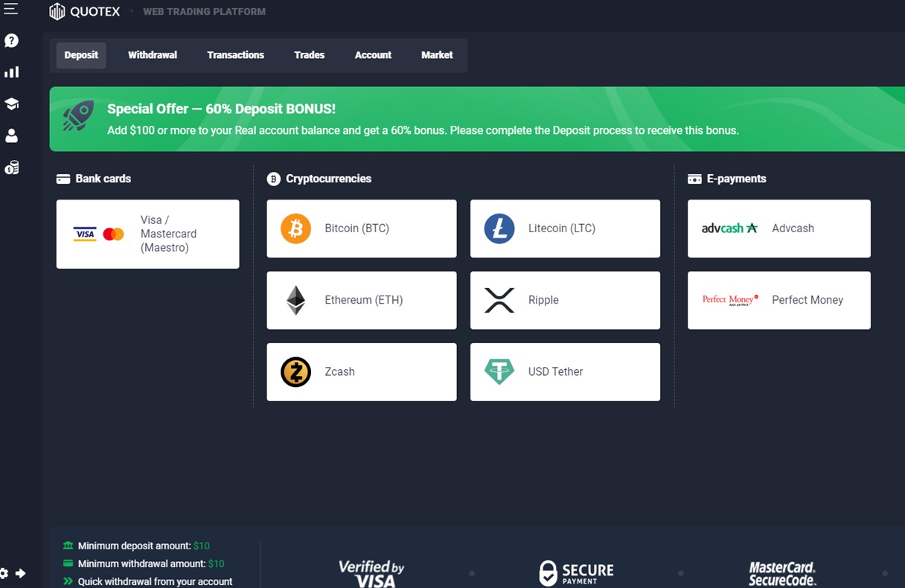The height and width of the screenshot is (588, 905).
Task: Click the double arrow beside Quick withdrawal
Action: click(68, 581)
